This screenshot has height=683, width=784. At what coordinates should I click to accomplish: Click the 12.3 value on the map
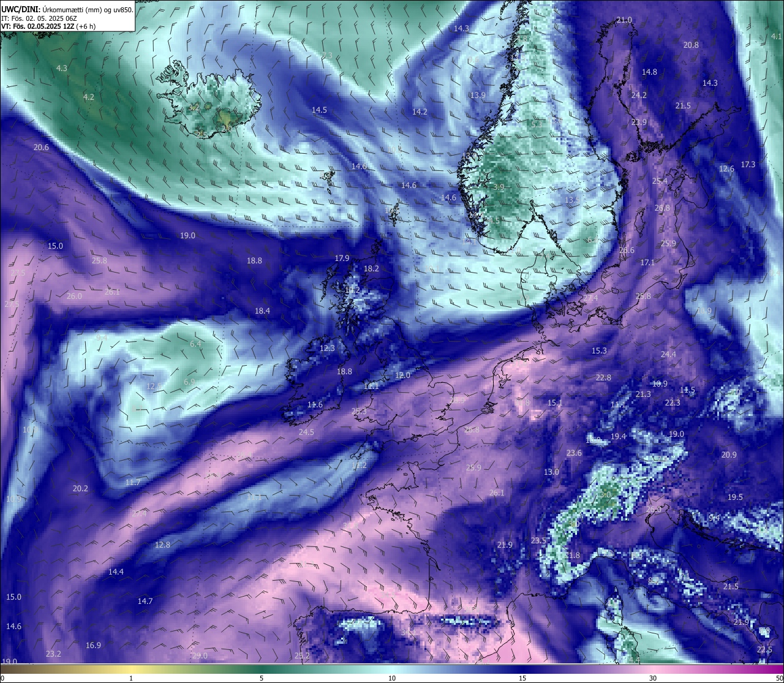327,348
